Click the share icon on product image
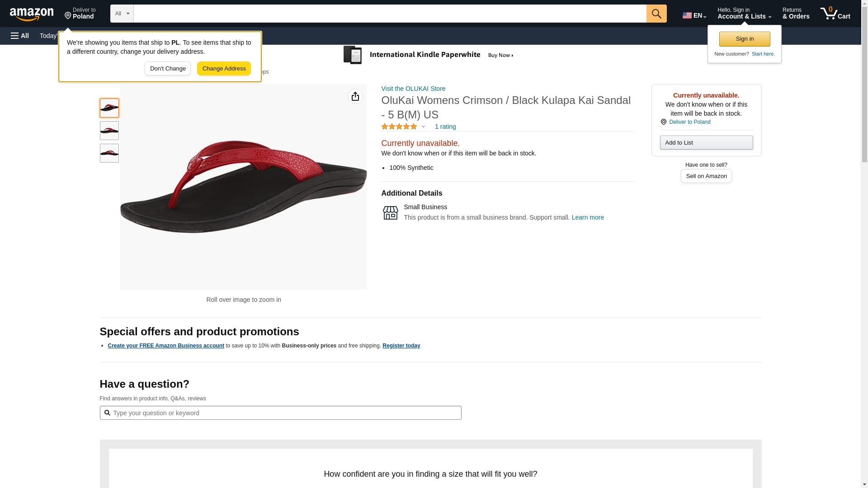This screenshot has width=868, height=488. 355,96
